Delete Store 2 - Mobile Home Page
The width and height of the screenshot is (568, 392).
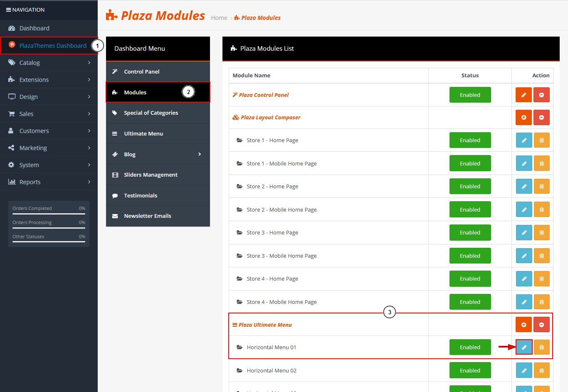click(x=541, y=210)
